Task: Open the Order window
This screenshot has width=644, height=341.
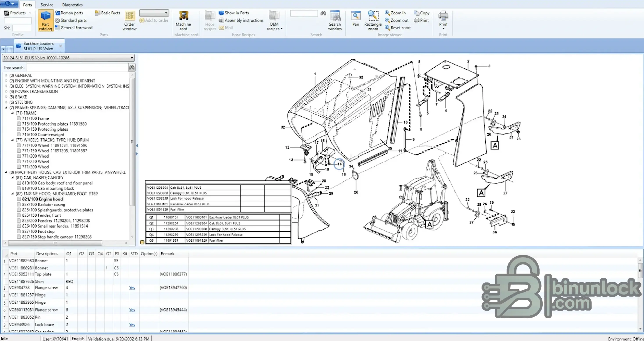Action: click(129, 20)
